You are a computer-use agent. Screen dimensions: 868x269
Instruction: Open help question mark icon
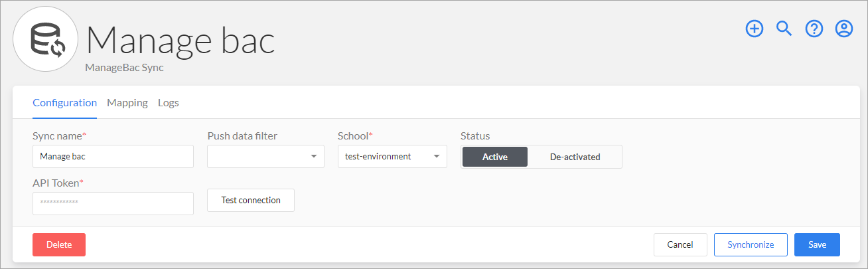pyautogui.click(x=814, y=29)
